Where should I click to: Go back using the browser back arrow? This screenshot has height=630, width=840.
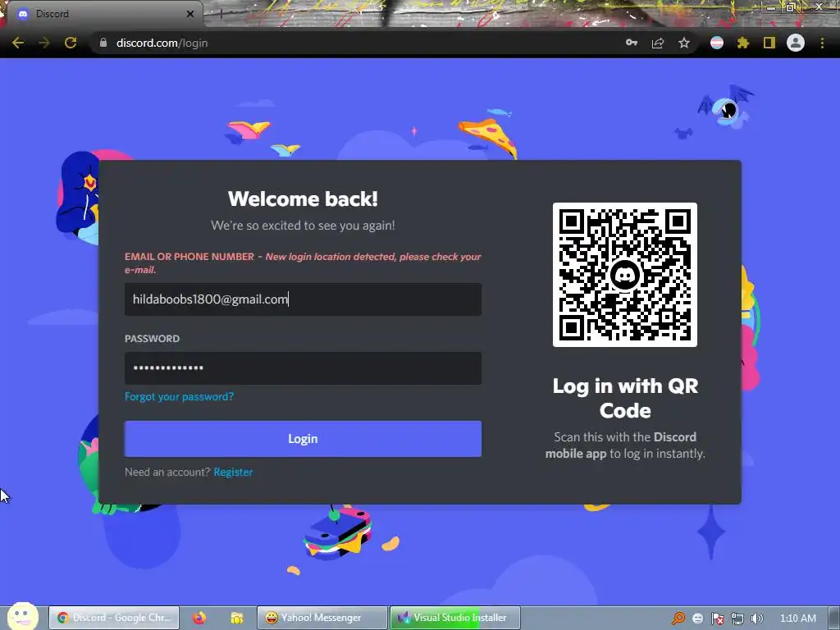pos(18,43)
